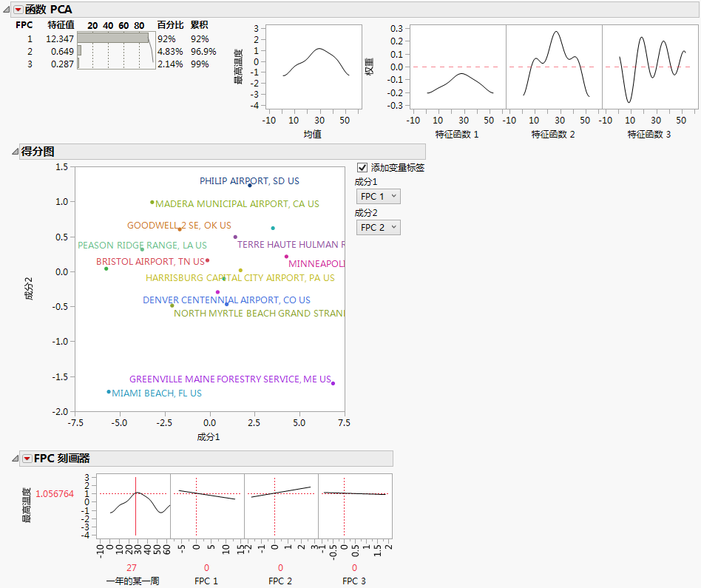This screenshot has width=701, height=588.
Task: Open the red triangle menu for 函数 PCA
Action: [x=18, y=10]
